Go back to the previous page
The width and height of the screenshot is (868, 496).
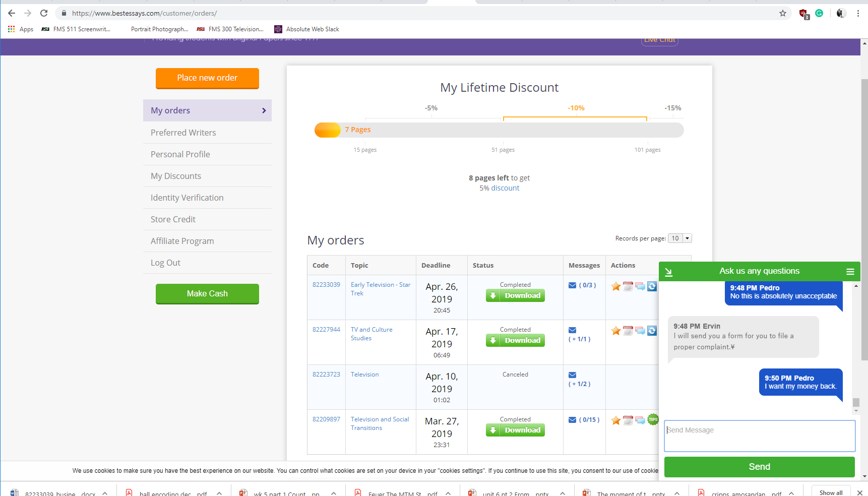(12, 13)
